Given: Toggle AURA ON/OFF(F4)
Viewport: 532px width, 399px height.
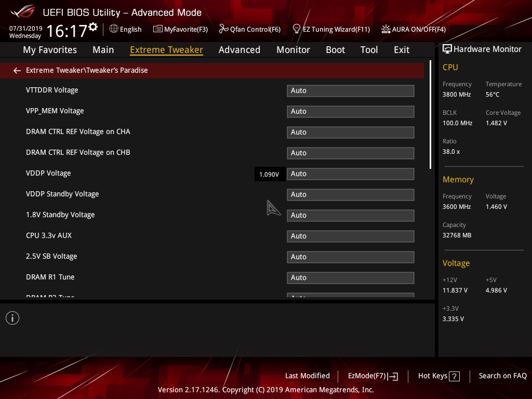Looking at the screenshot, I should pos(419,30).
